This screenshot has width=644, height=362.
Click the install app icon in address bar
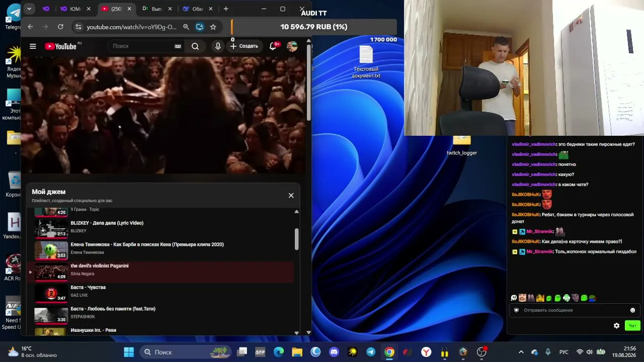point(200,27)
